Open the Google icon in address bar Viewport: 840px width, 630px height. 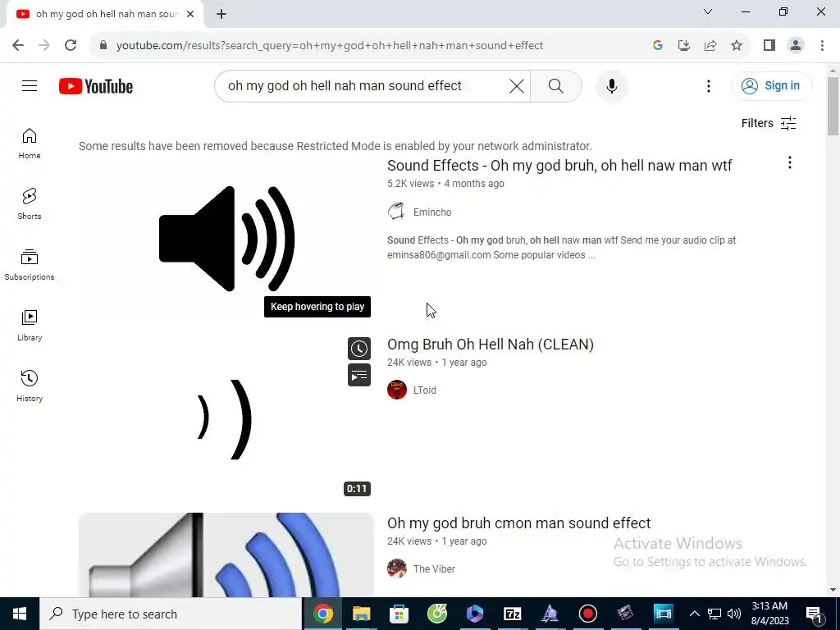[x=658, y=46]
